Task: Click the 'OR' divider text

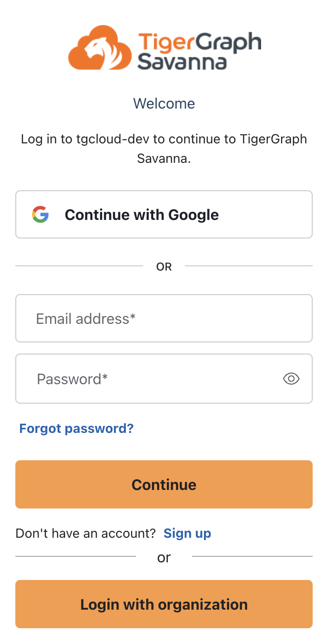Action: (164, 266)
